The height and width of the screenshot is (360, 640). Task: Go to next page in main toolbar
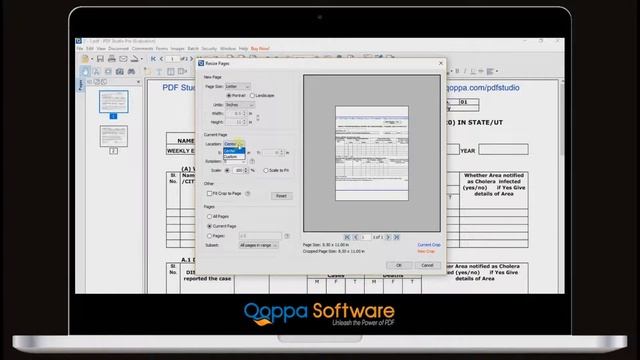191,59
